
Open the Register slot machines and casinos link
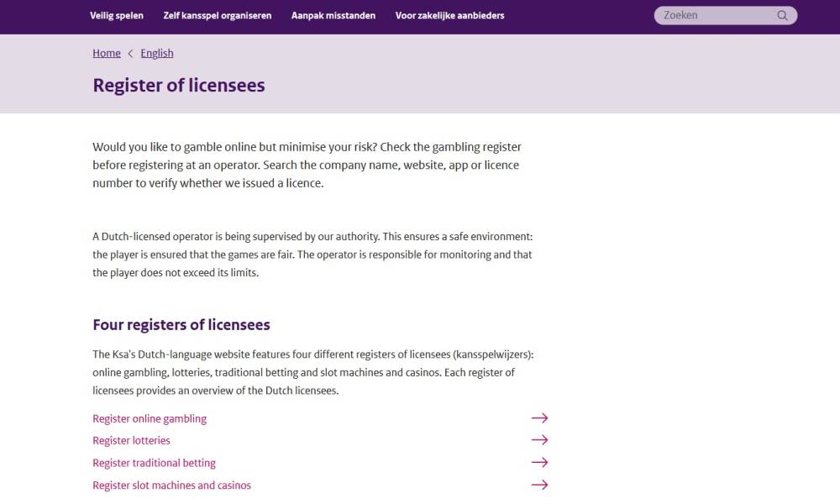pyautogui.click(x=171, y=485)
